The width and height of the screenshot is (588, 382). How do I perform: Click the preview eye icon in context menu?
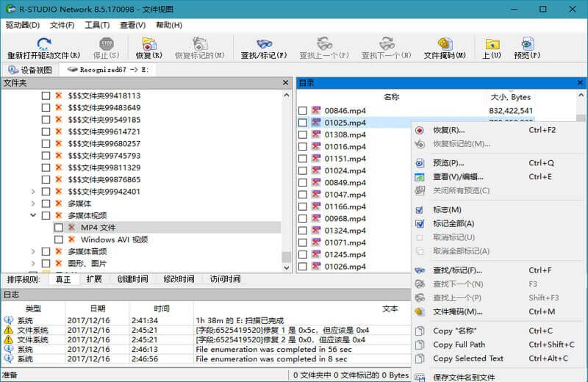pos(420,163)
